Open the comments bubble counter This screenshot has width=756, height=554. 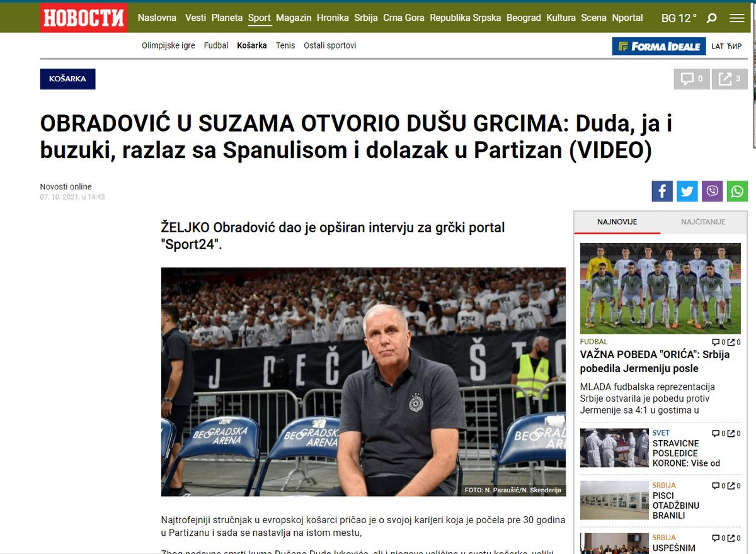click(x=692, y=79)
